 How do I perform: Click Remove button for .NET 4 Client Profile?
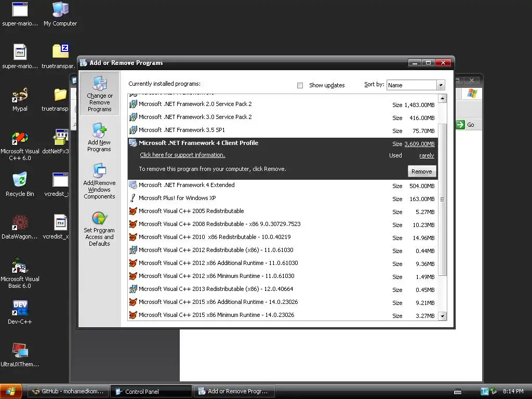click(421, 171)
